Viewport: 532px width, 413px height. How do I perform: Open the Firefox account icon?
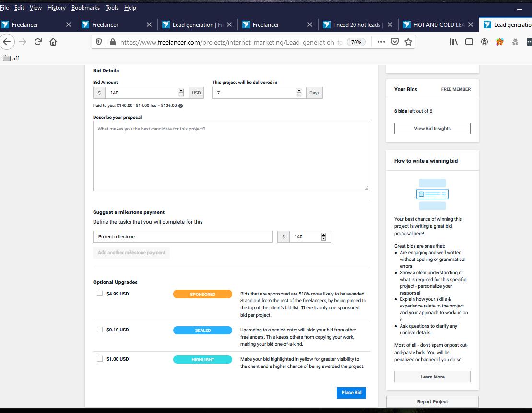[485, 42]
